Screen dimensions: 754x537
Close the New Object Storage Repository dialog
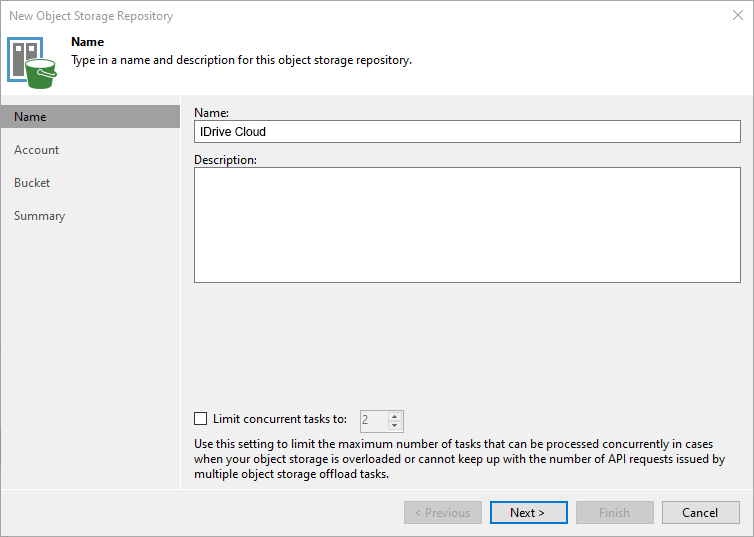tap(738, 15)
